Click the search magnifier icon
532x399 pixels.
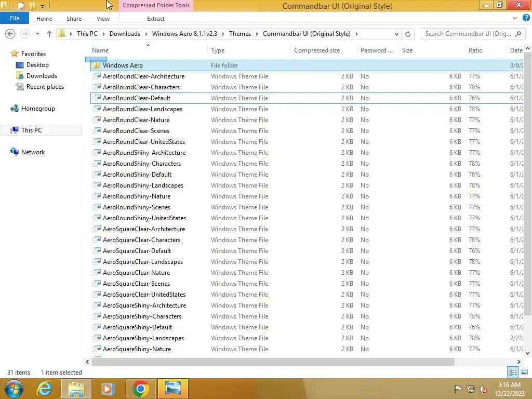pyautogui.click(x=518, y=34)
